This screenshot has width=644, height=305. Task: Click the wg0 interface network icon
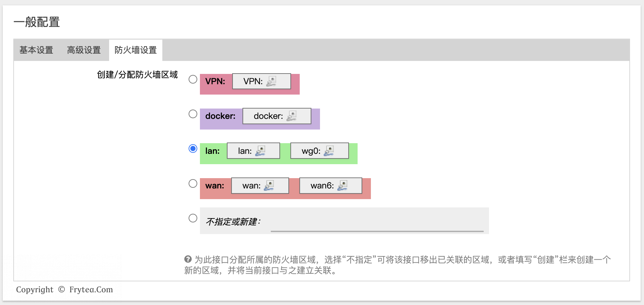coord(329,151)
